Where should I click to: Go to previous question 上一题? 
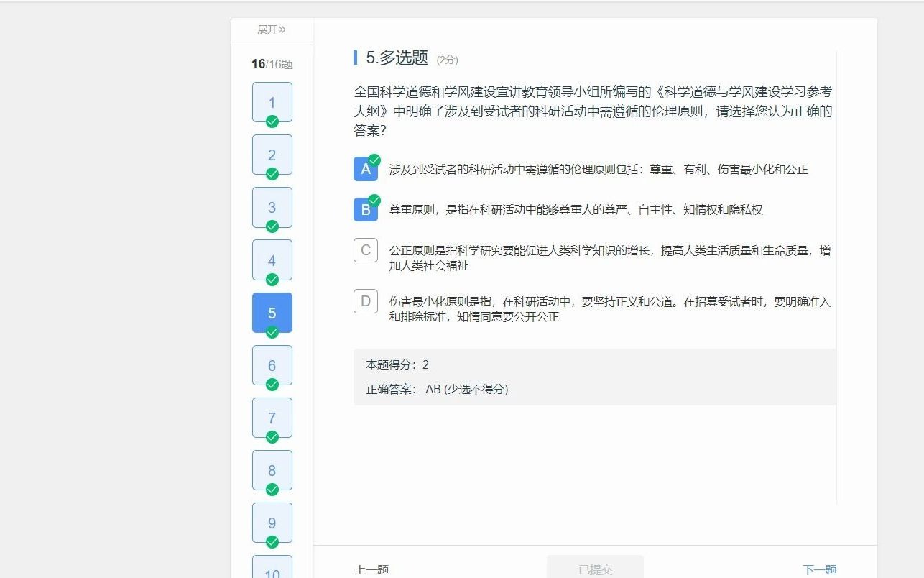[x=371, y=569]
